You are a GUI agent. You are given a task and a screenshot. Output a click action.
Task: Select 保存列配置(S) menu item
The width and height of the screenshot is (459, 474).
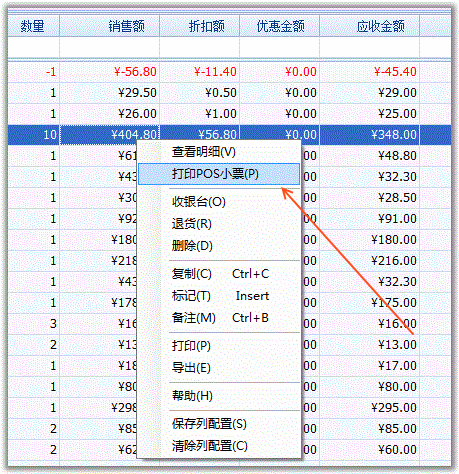pyautogui.click(x=219, y=424)
